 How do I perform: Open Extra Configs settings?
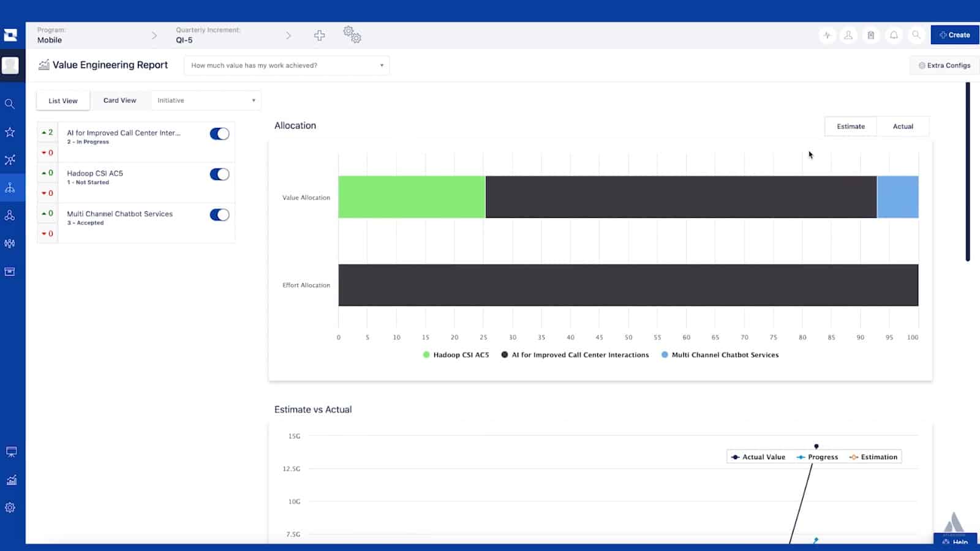pos(944,65)
